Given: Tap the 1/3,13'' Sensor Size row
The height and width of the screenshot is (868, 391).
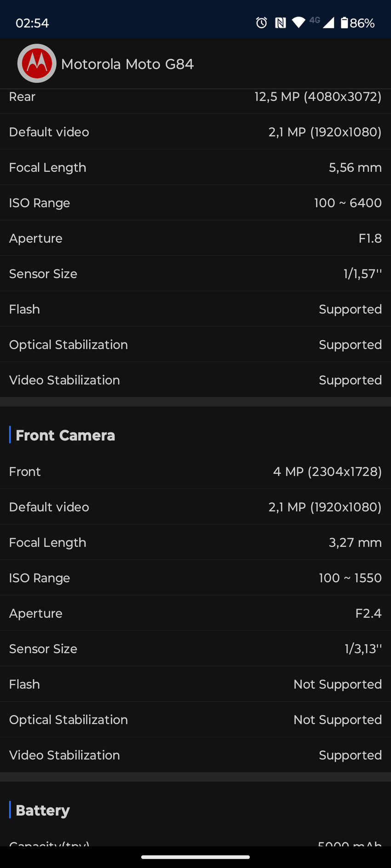Looking at the screenshot, I should pyautogui.click(x=195, y=649).
